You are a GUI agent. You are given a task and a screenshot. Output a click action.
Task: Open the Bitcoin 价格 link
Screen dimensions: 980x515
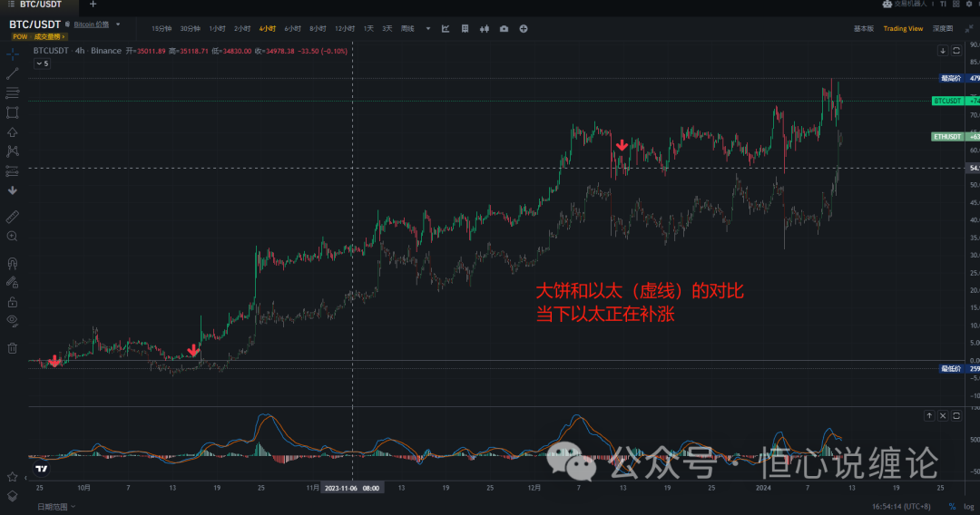(x=92, y=24)
